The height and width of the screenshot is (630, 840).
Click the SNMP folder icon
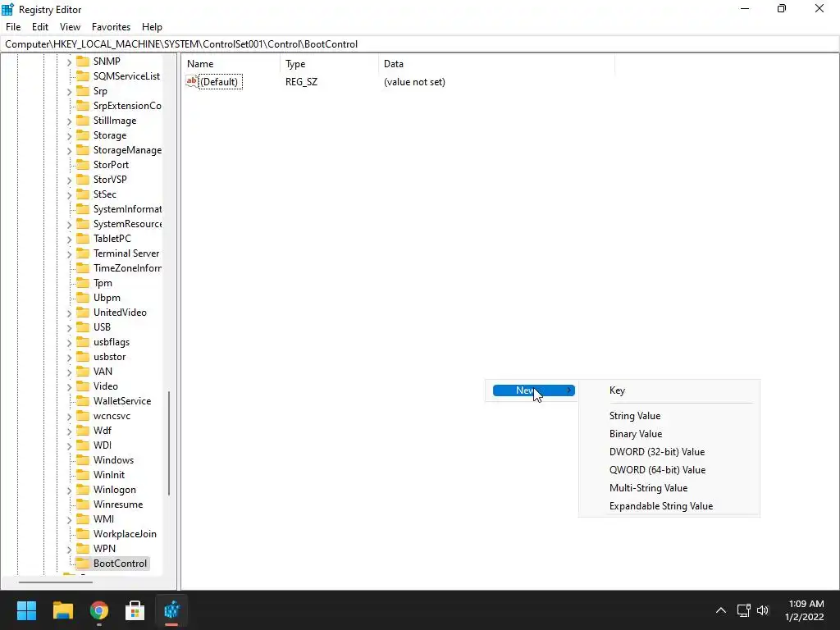coord(83,61)
